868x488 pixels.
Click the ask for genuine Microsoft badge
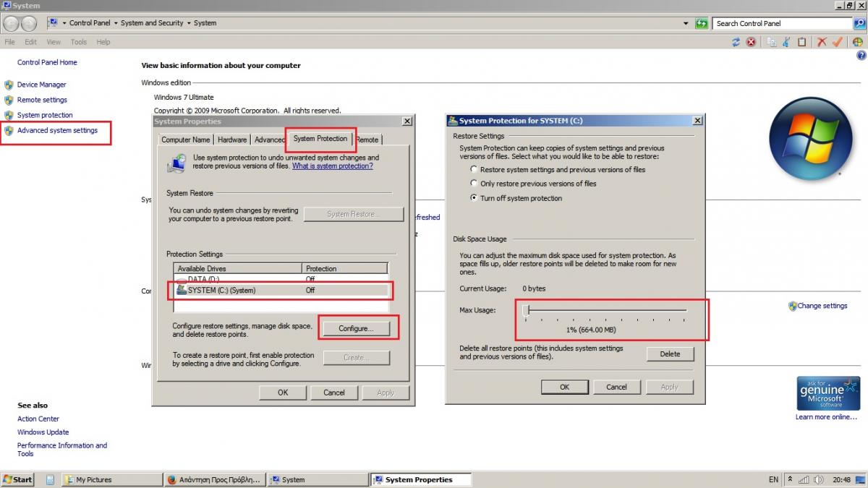pyautogui.click(x=827, y=393)
